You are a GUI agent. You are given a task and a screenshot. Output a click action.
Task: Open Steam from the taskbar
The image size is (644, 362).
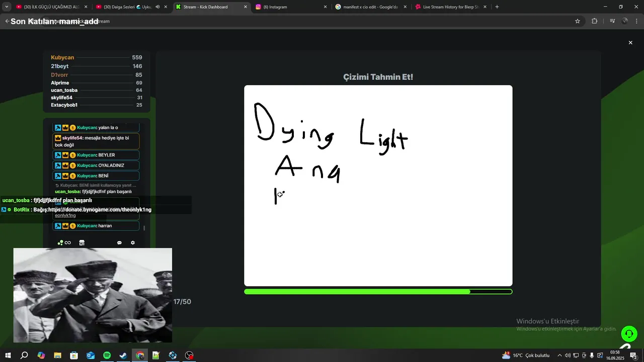pyautogui.click(x=123, y=355)
